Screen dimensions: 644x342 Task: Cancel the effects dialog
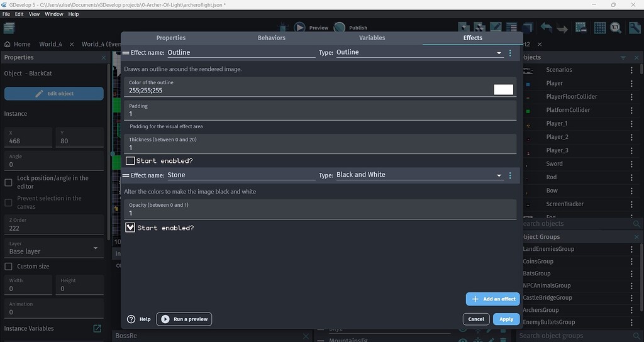click(476, 319)
